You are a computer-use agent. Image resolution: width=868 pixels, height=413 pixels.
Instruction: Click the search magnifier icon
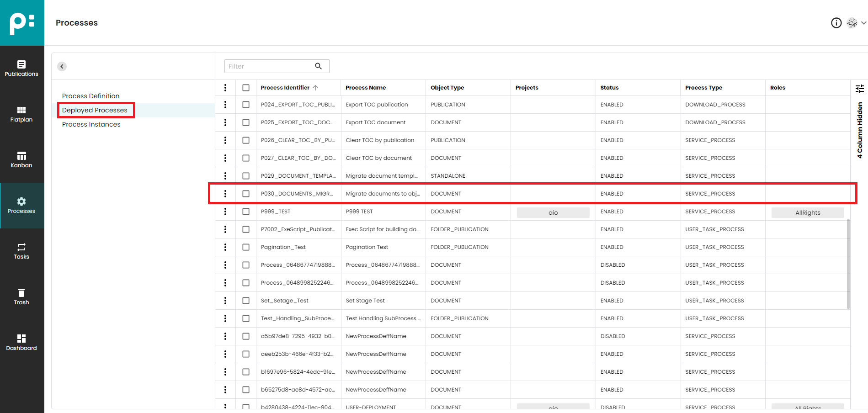point(318,66)
